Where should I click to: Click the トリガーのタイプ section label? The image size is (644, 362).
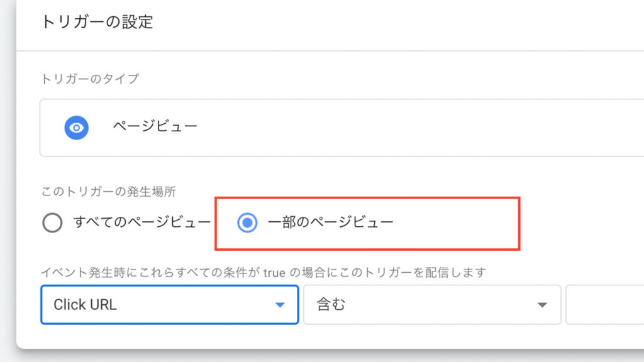tap(90, 79)
